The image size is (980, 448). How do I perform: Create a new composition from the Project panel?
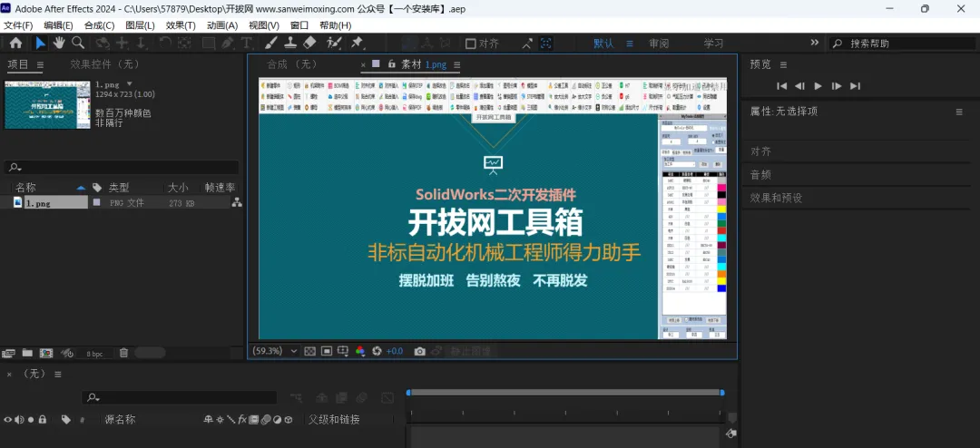46,353
